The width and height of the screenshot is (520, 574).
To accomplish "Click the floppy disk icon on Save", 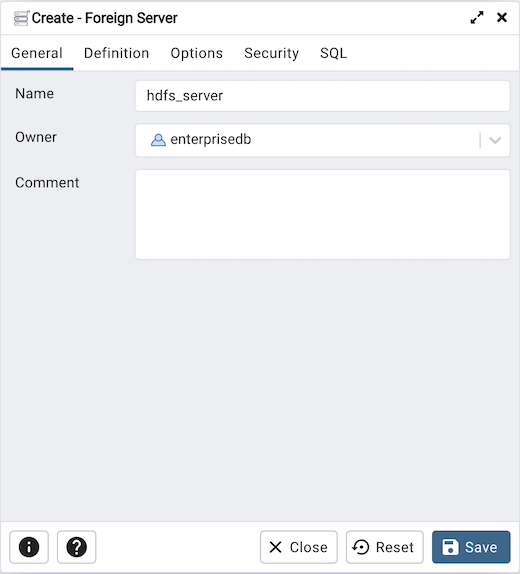I will point(450,547).
